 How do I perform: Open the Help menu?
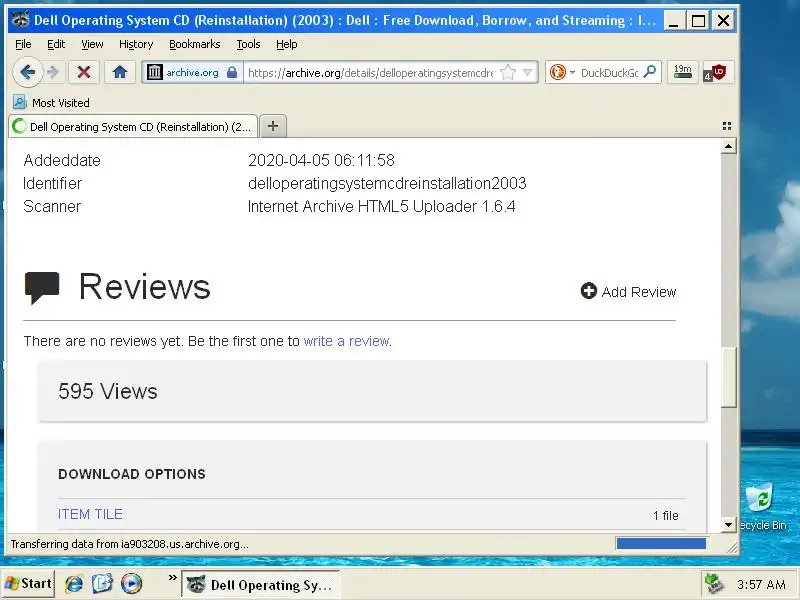point(286,44)
